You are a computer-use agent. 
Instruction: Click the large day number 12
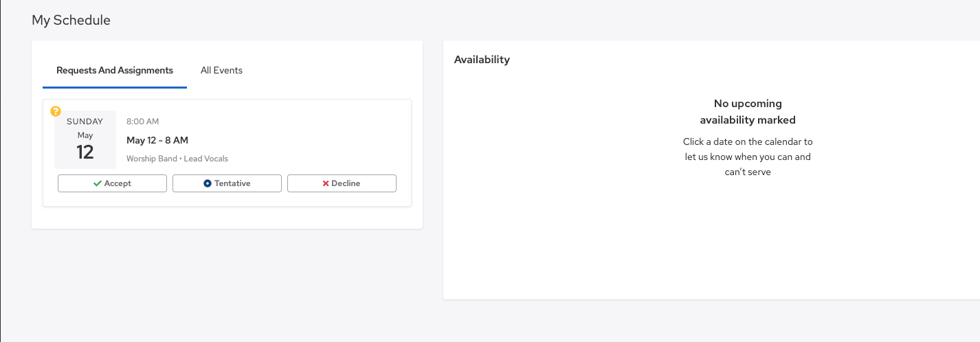85,152
